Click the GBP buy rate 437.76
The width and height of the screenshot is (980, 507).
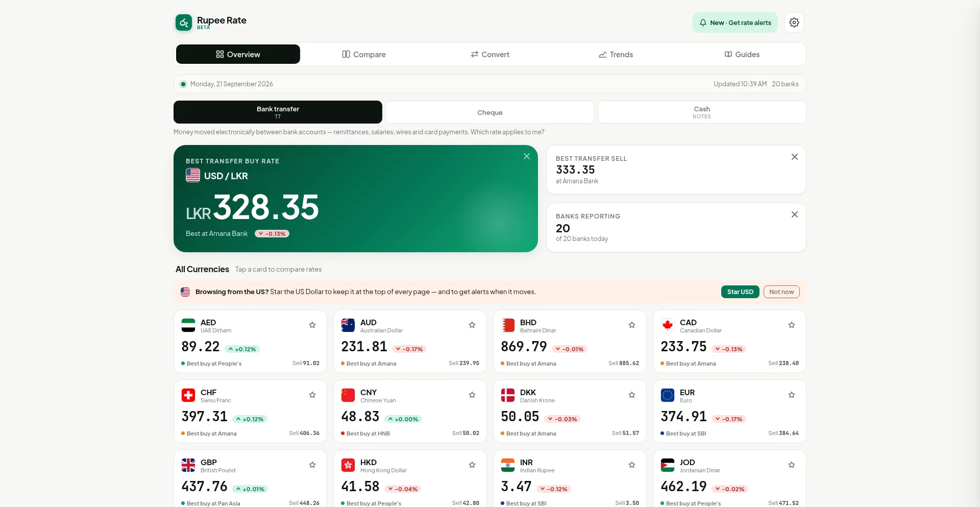[x=205, y=487]
